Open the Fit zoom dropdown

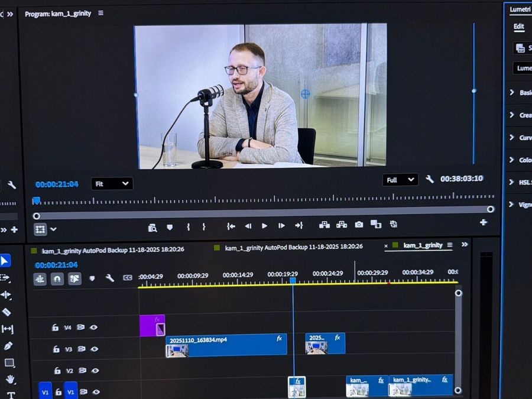112,184
